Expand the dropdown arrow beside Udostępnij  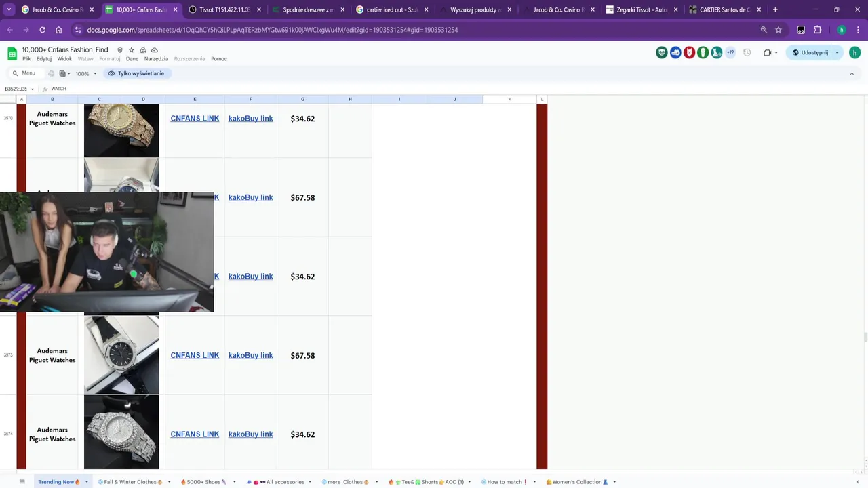(837, 52)
